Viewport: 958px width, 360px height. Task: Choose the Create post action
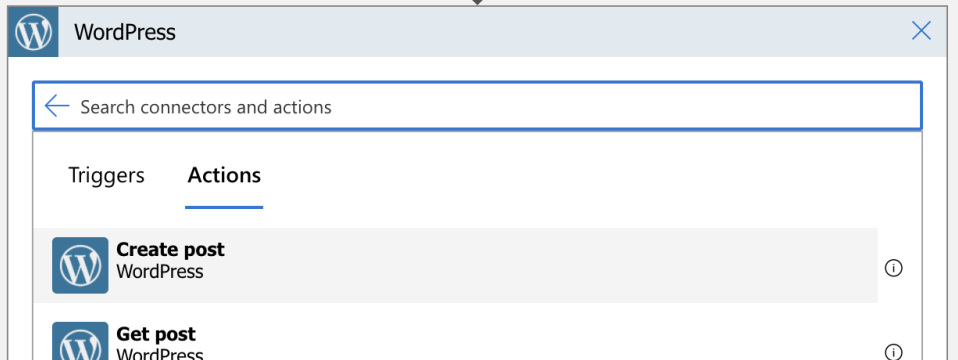coord(455,265)
